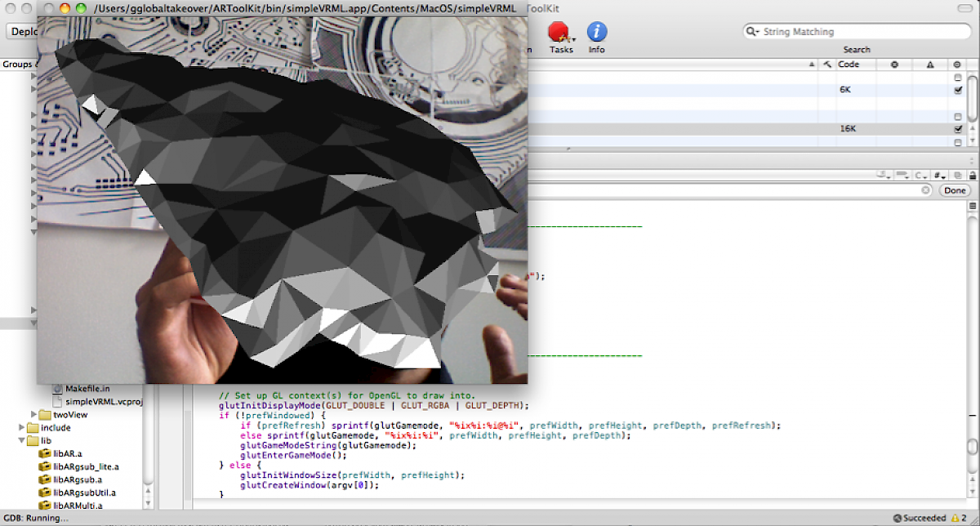The image size is (980, 526).
Task: Open the blue Info icon
Action: click(597, 33)
